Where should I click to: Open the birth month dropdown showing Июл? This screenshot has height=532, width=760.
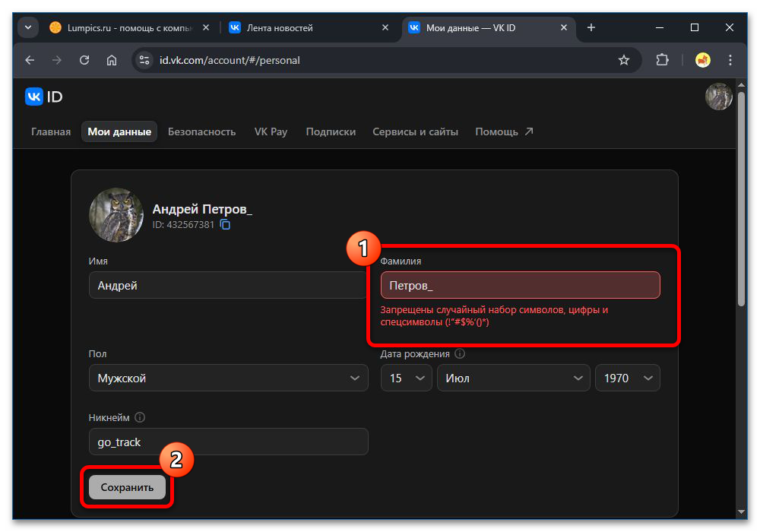coord(513,378)
